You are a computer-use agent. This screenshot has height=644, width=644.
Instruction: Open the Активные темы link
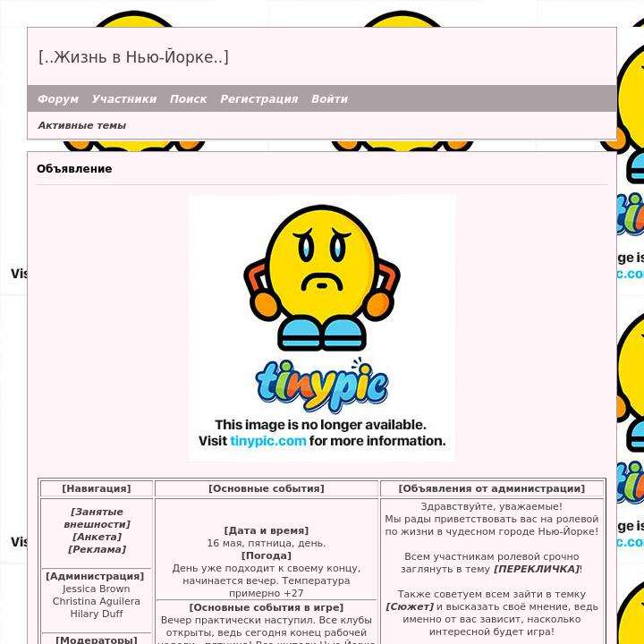click(81, 125)
